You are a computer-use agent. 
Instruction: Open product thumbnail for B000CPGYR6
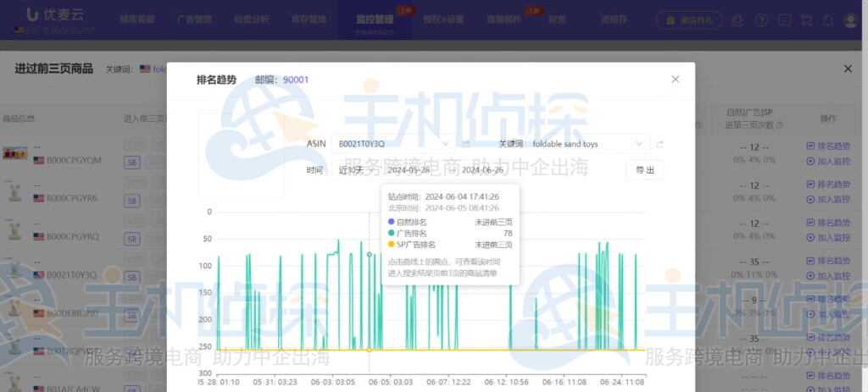tap(15, 192)
